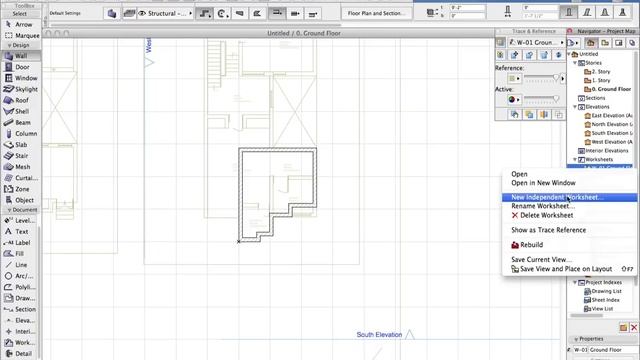Toggle straight wall geometry method

pos(204,13)
